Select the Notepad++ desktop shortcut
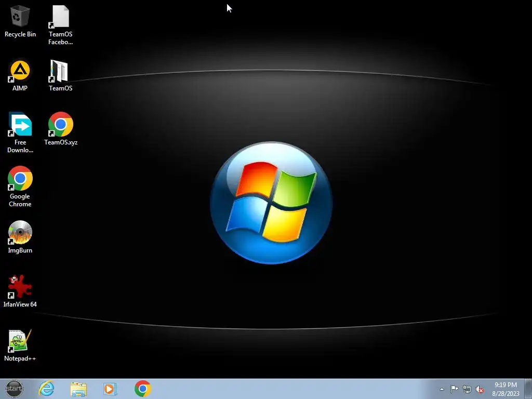The width and height of the screenshot is (532, 399). (x=20, y=345)
